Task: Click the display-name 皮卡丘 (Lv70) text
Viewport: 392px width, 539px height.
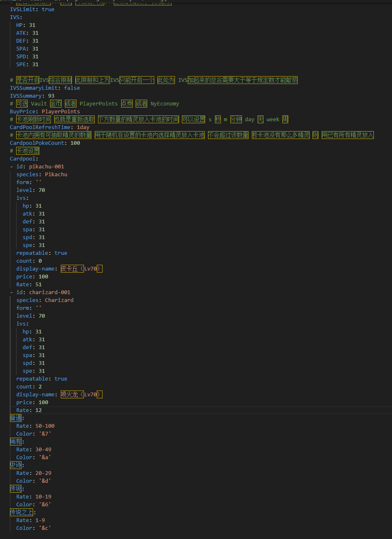Action: 81,268
